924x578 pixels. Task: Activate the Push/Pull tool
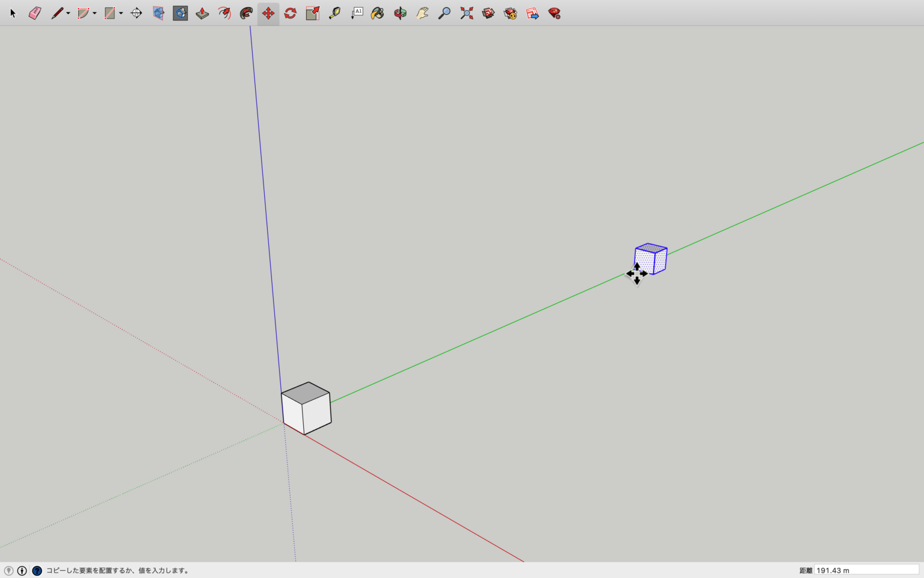(202, 13)
